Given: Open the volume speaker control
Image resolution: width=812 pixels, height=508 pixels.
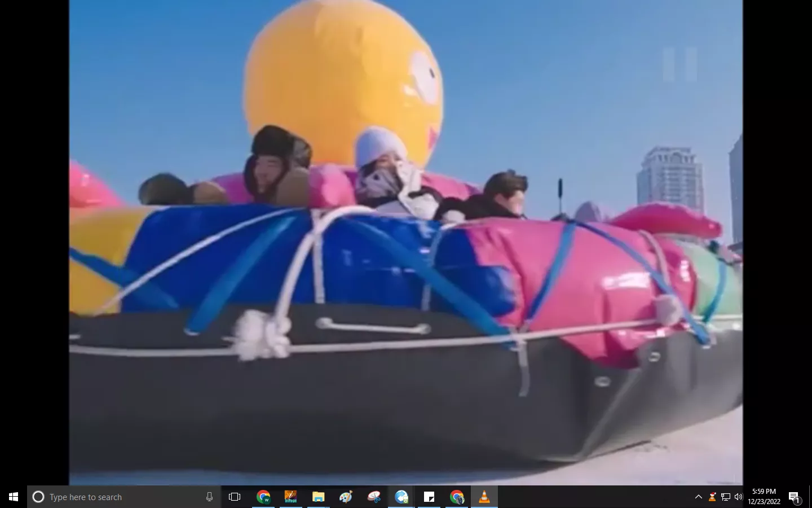Looking at the screenshot, I should click(739, 497).
